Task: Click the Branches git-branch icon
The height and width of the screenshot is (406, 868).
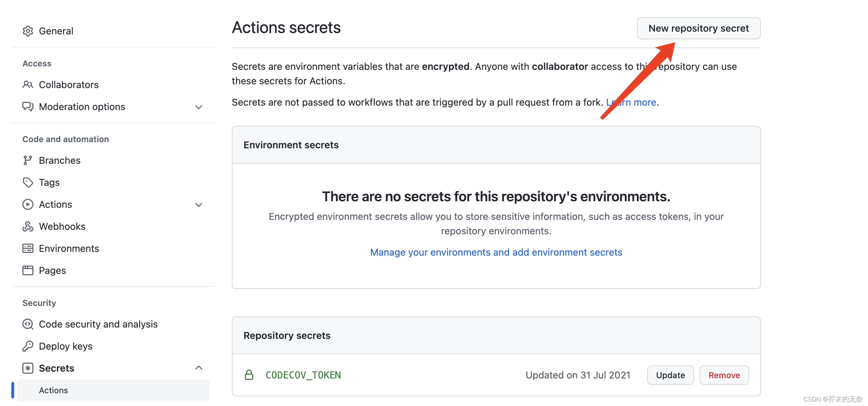Action: point(28,160)
